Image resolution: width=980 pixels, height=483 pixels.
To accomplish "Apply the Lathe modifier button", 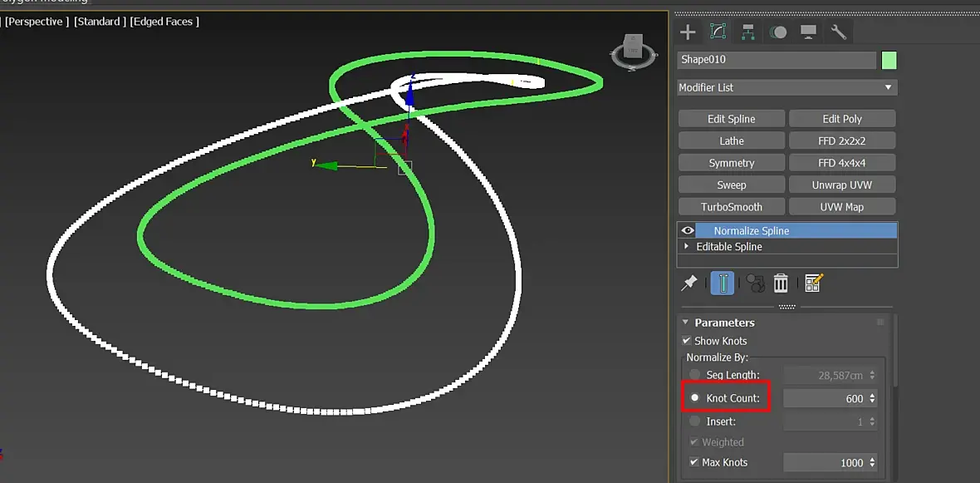I will pyautogui.click(x=731, y=140).
